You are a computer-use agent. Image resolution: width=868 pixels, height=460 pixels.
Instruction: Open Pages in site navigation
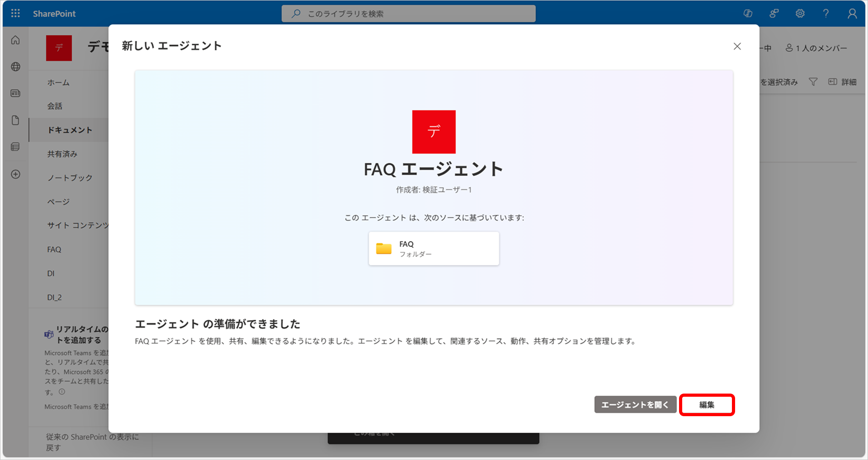tap(58, 202)
